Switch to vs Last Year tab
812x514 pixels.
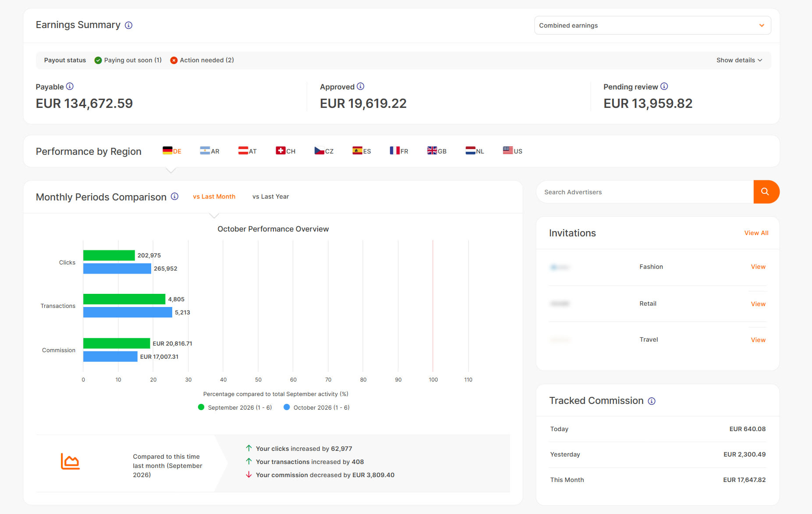click(271, 196)
